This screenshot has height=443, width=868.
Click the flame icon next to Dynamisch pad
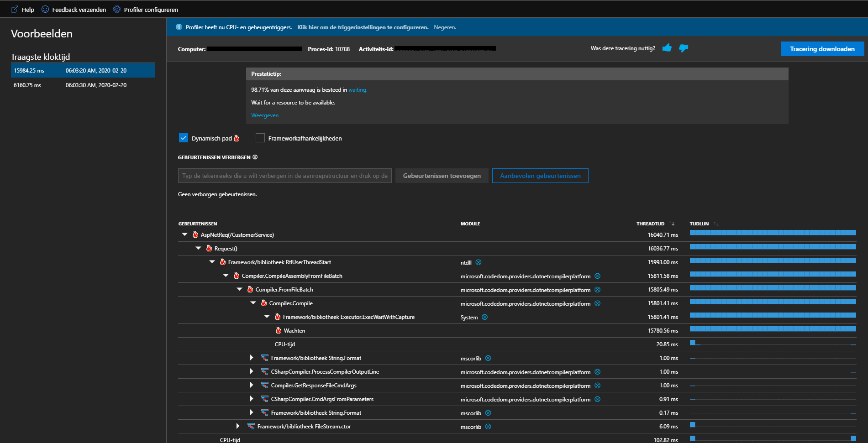coord(237,138)
